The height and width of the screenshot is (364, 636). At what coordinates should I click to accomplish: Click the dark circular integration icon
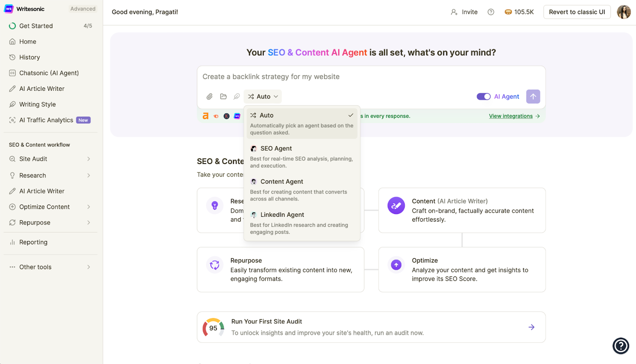click(x=227, y=116)
